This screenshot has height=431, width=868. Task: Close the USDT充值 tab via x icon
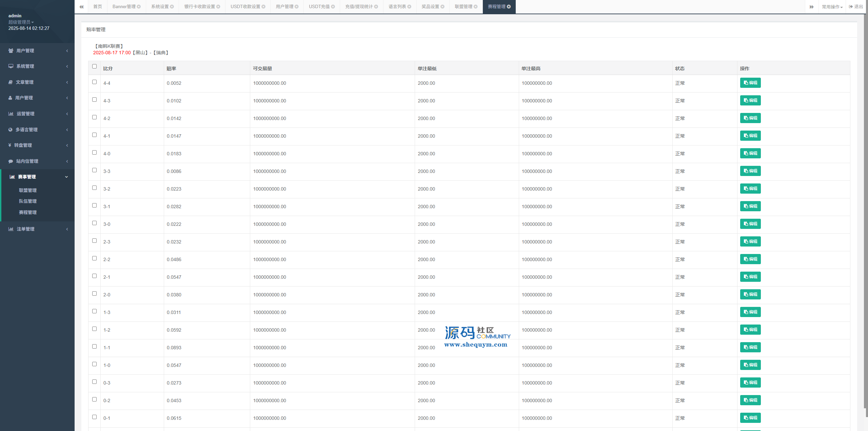pos(333,7)
